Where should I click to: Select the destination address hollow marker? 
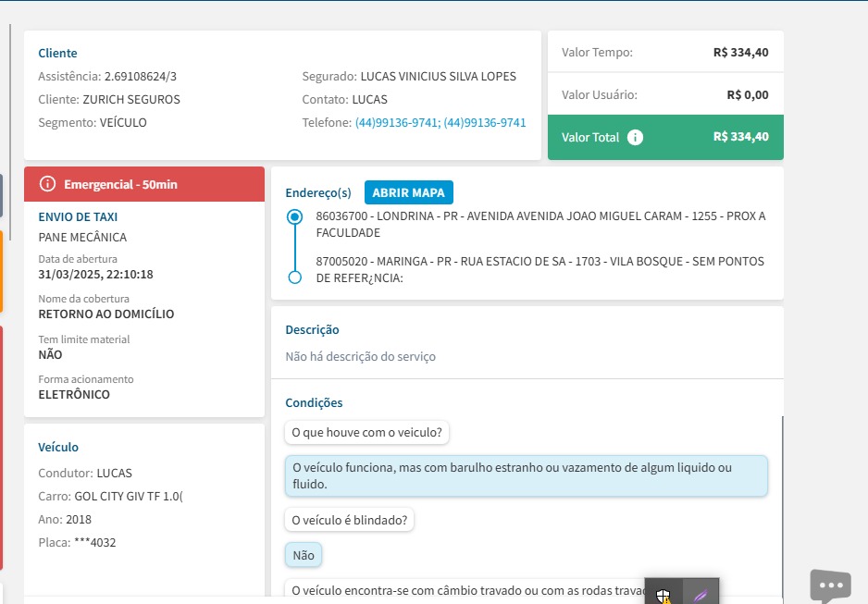(x=295, y=277)
